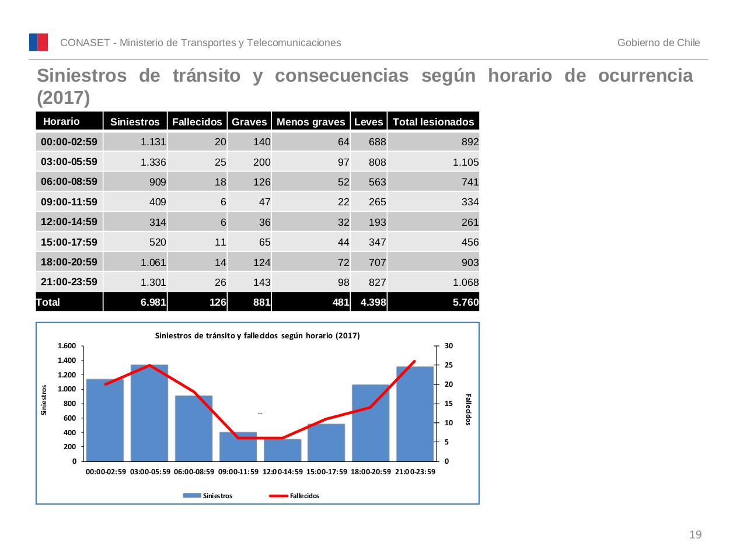
Task: Click the Gobierno de Chile text
Action: coord(658,43)
